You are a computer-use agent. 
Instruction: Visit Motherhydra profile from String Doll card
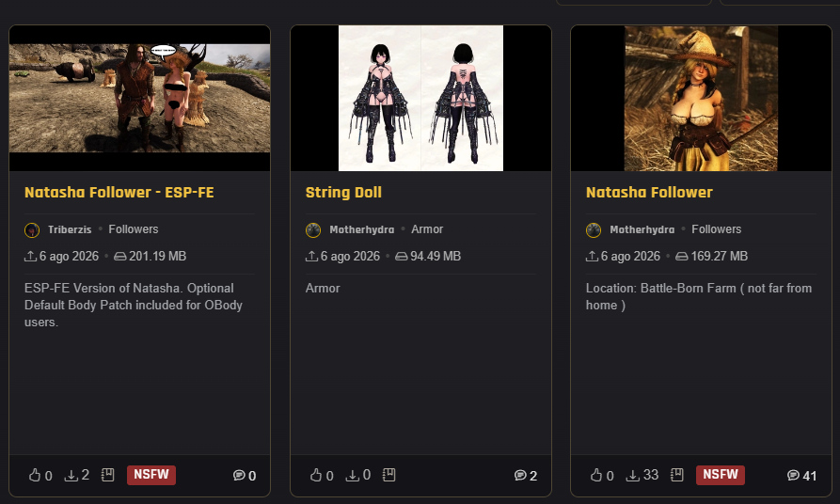(361, 229)
